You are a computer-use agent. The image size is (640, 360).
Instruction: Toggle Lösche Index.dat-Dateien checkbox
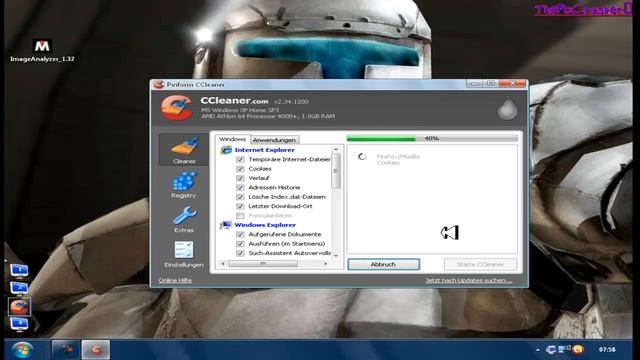[240, 197]
